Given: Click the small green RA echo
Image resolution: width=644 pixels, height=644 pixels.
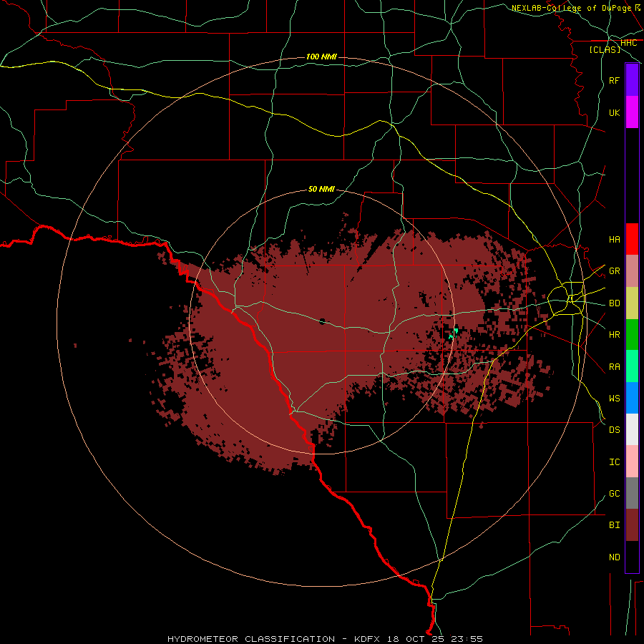Looking at the screenshot, I should (454, 333).
